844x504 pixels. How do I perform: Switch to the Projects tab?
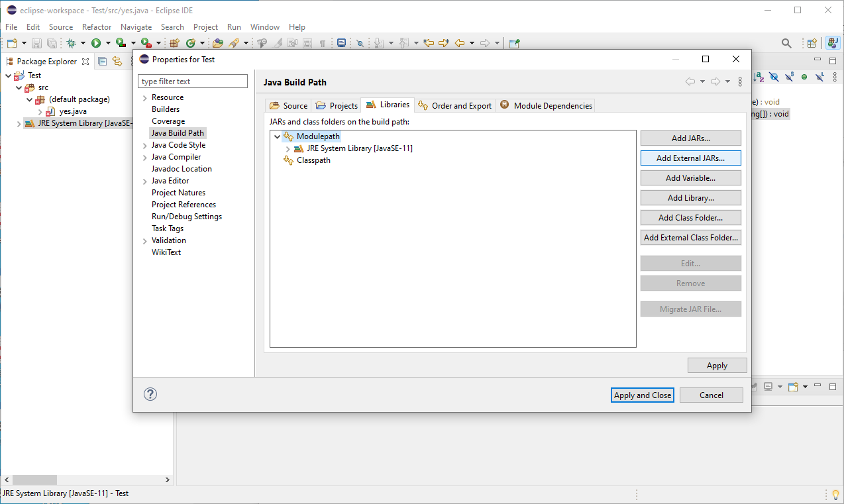coord(337,105)
